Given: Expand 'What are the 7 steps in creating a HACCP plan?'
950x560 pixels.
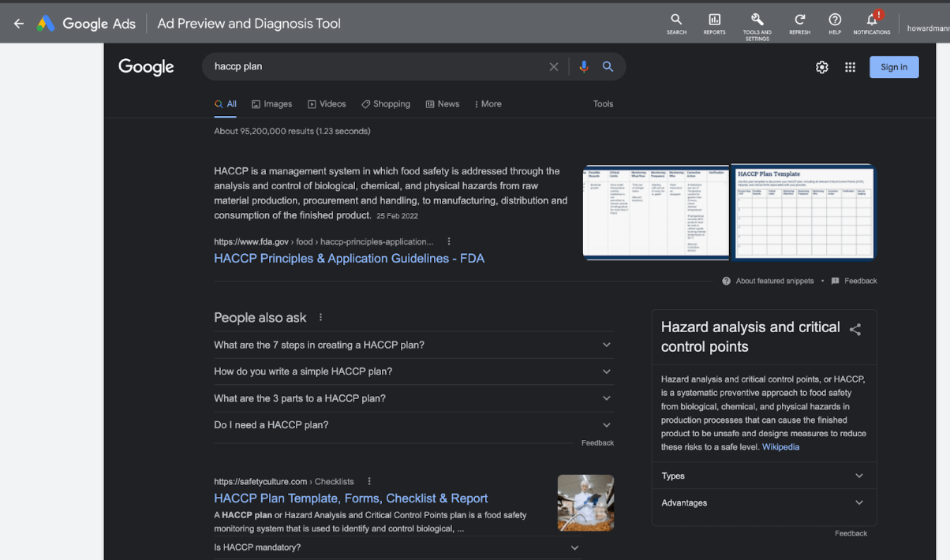Looking at the screenshot, I should [413, 345].
